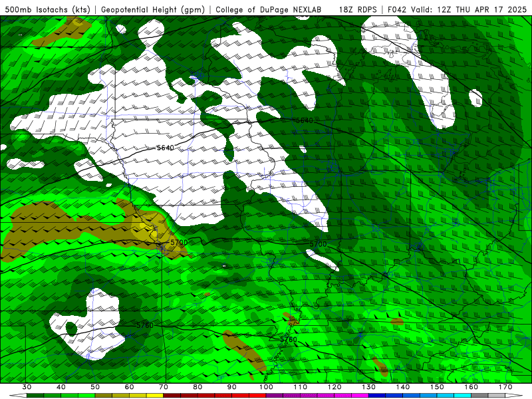532x399 pixels.
Task: Click the dark blue swatch starting at 130
Action: point(377,395)
